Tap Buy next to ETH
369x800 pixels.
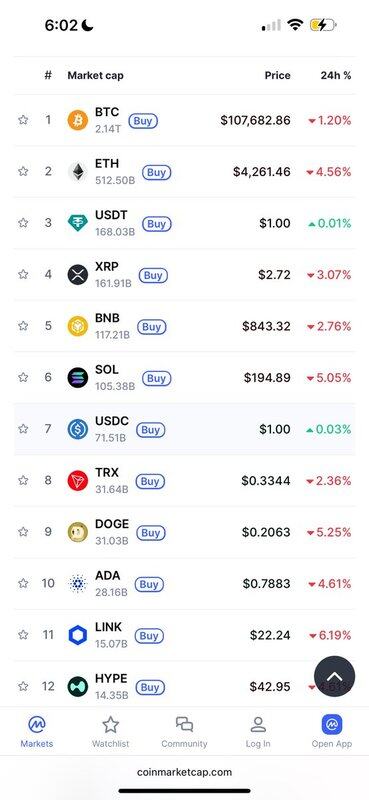click(157, 172)
